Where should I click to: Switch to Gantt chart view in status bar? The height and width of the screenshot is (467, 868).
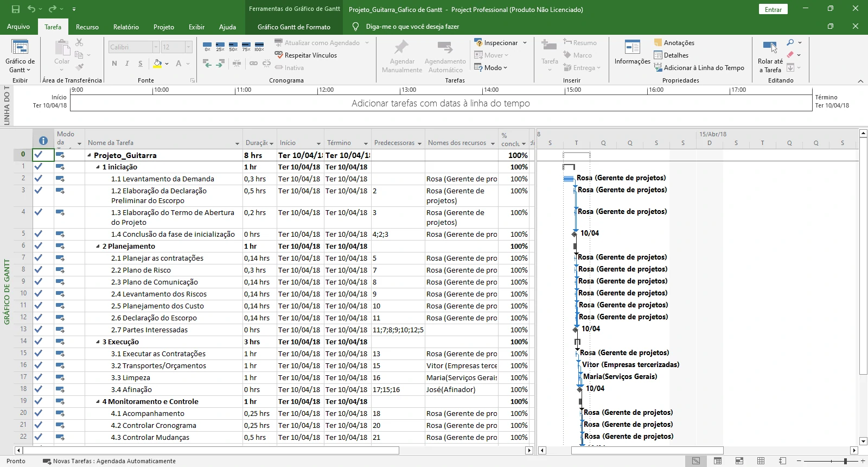click(696, 461)
